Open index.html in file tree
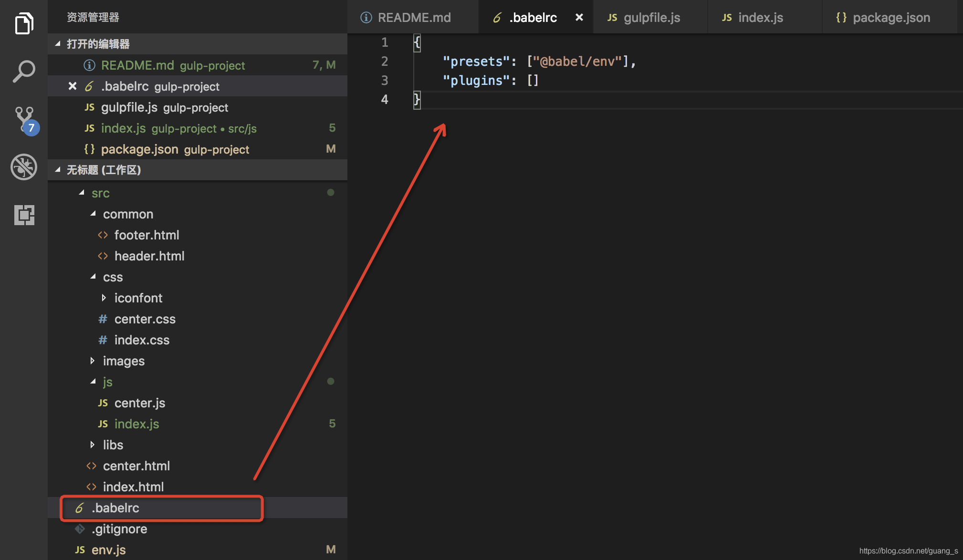Screen dimensions: 963x560 click(x=198, y=487)
